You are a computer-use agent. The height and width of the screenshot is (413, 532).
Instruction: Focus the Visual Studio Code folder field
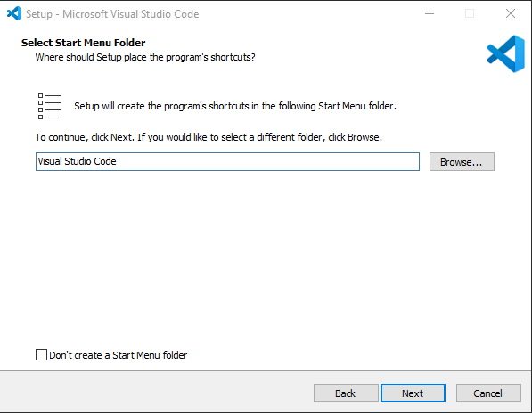click(x=227, y=162)
